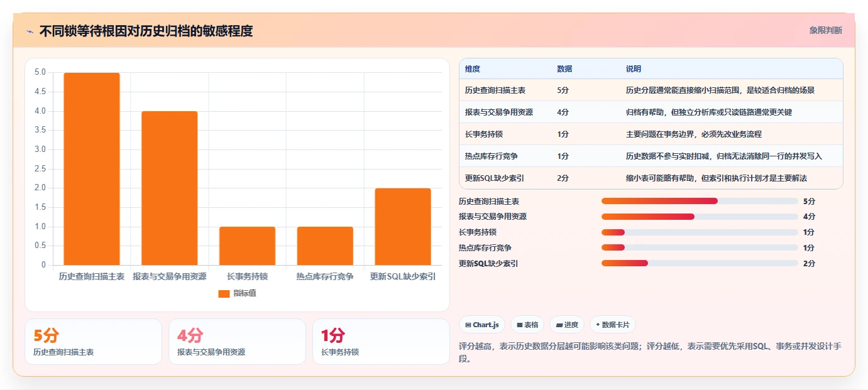Click the 维度 column header
Viewport: 868px width, 390px height.
[473, 68]
